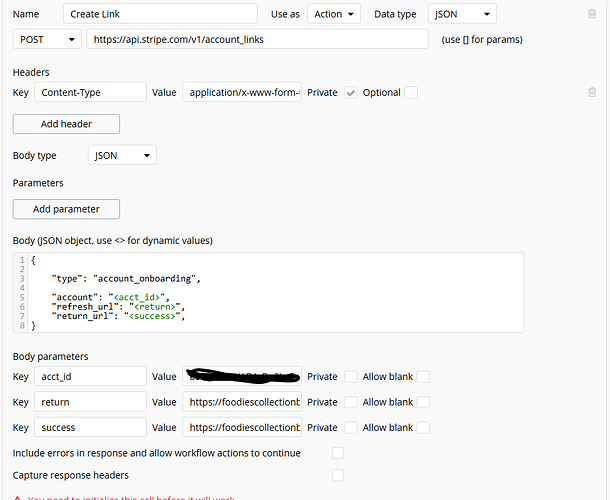Image resolution: width=610 pixels, height=500 pixels.
Task: Open the Body type JSON dropdown
Action: 121,155
